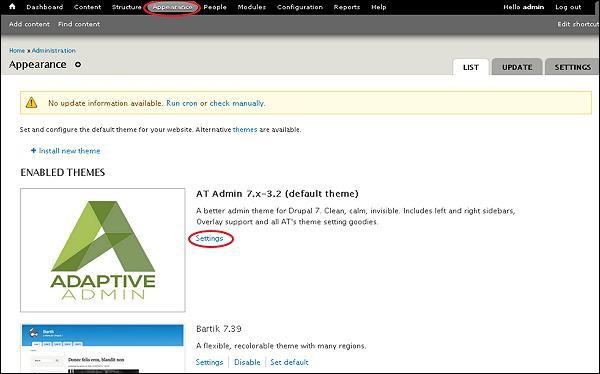Disable the Bartik theme
This screenshot has height=374, width=600.
[247, 362]
